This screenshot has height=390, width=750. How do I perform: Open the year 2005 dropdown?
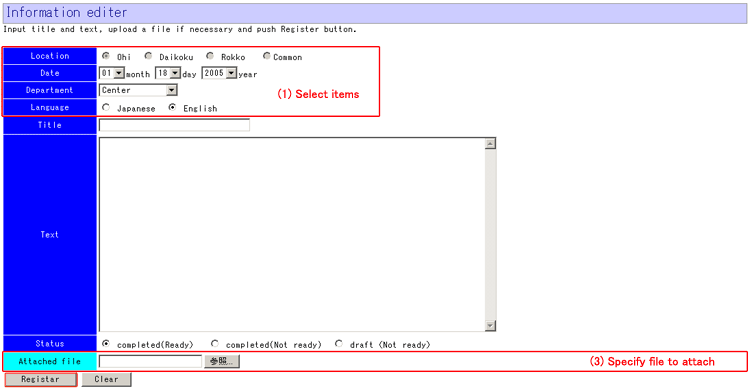220,73
